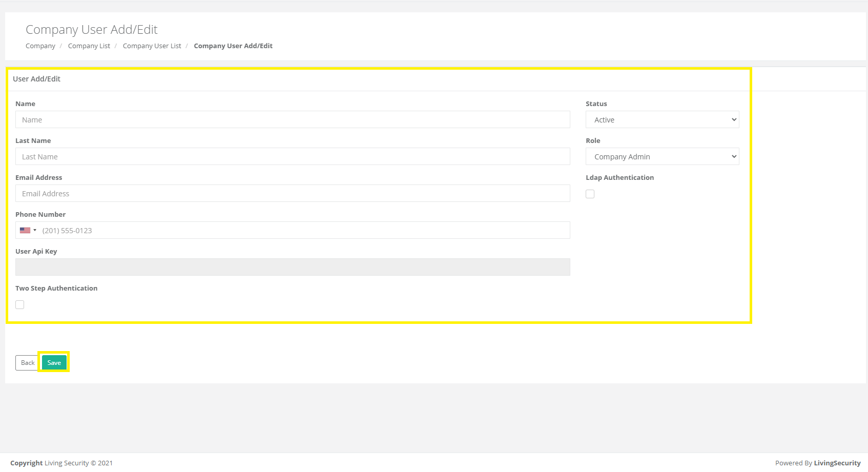Click the Ldap Authentication label

(x=620, y=177)
